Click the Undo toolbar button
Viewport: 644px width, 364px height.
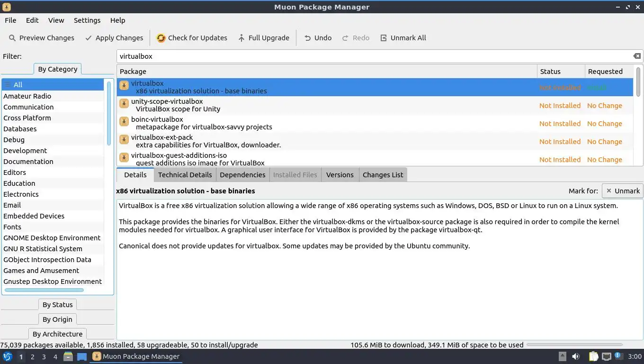tap(317, 38)
